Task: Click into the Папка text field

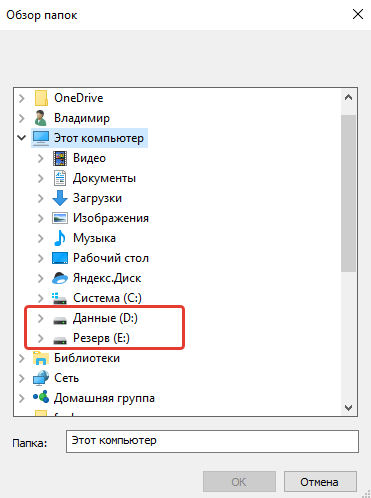Action: 212,441
